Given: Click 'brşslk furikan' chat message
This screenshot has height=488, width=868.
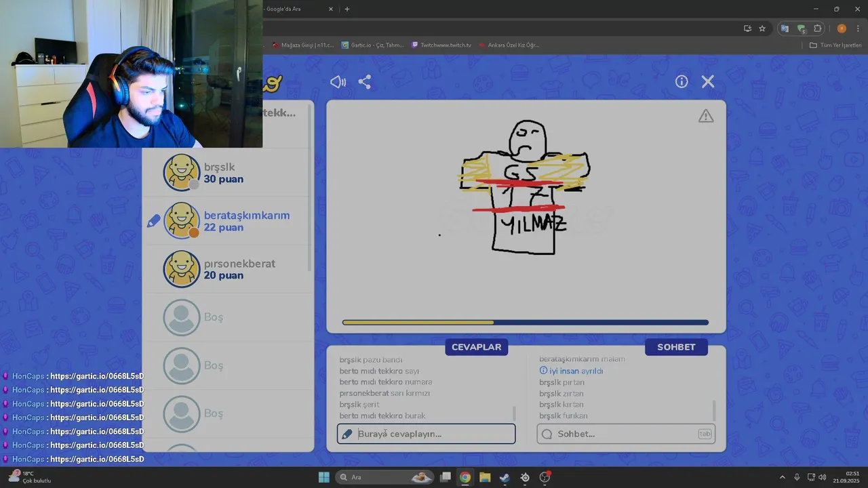Looking at the screenshot, I should coord(564,415).
